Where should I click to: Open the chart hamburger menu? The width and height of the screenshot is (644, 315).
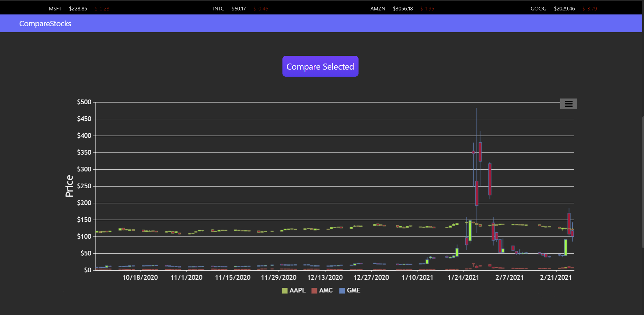(x=568, y=104)
